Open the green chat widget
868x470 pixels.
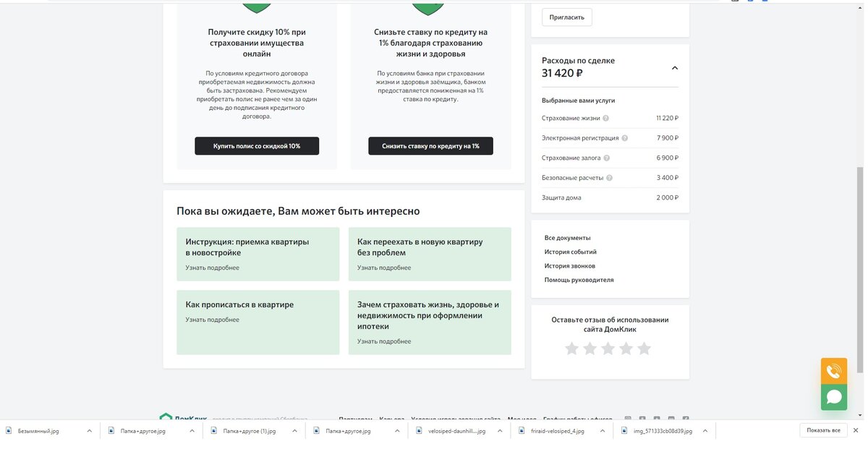pyautogui.click(x=834, y=397)
